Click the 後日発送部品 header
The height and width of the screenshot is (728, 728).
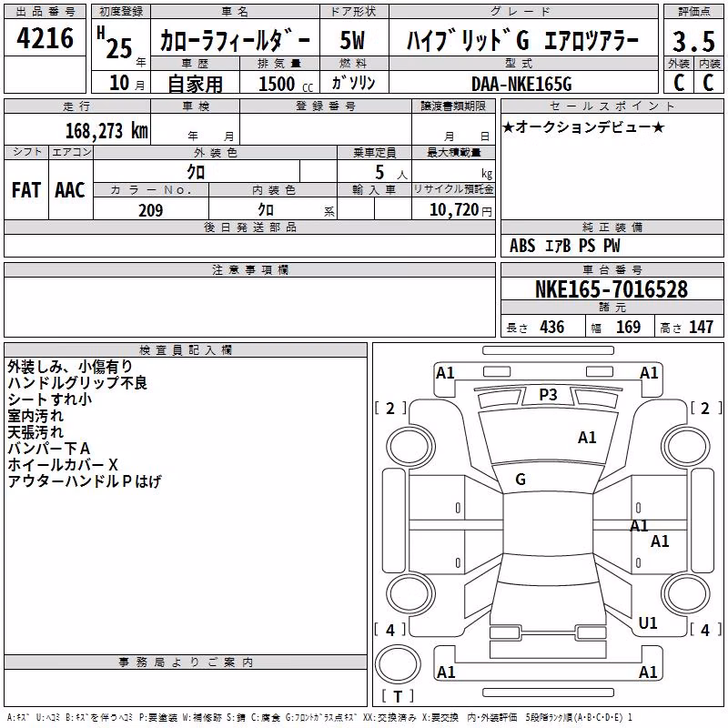[249, 227]
